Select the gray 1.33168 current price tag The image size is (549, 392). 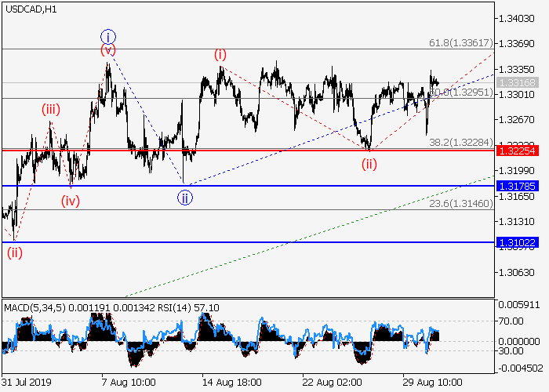click(521, 82)
